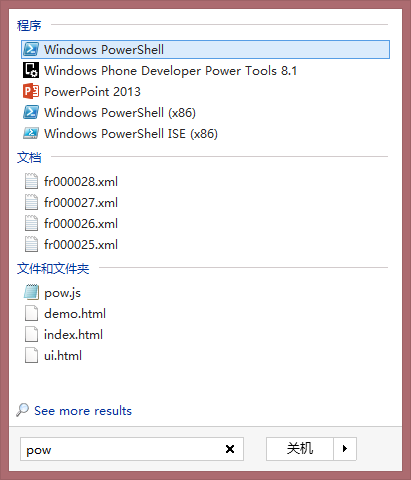Image resolution: width=411 pixels, height=480 pixels.
Task: Click the PowerPoint 2013 icon
Action: 31,91
